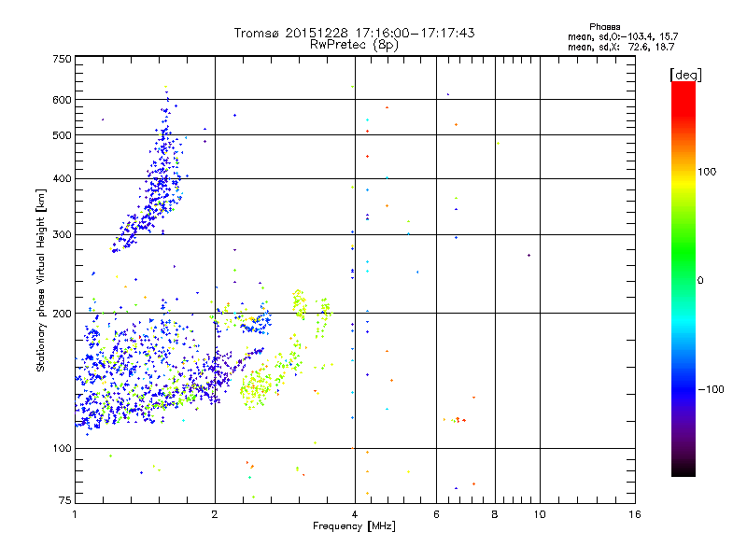Click the x-axis '1' tick label

75,514
